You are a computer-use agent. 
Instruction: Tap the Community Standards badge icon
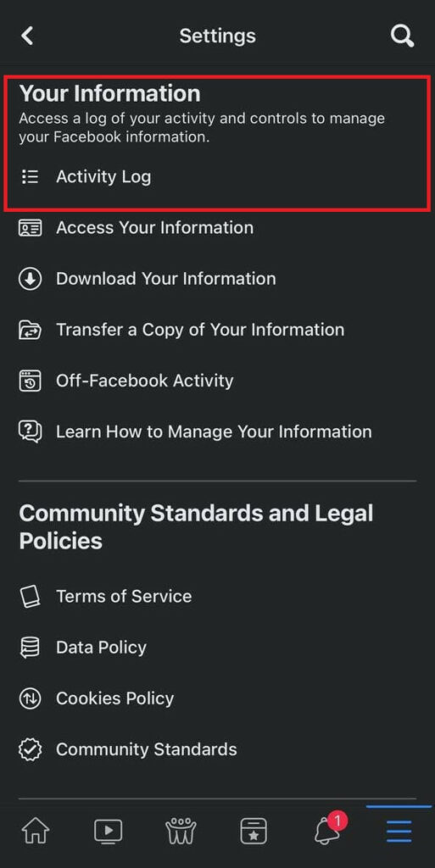30,749
